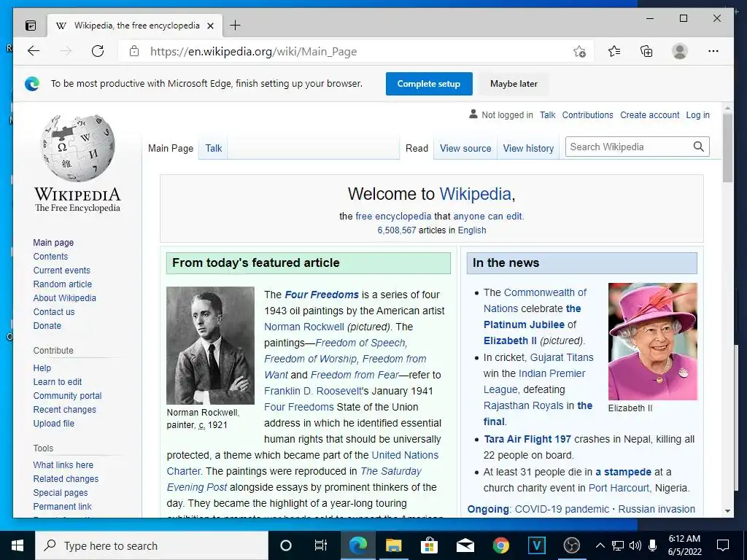Open Mail app on the taskbar

coord(465,545)
